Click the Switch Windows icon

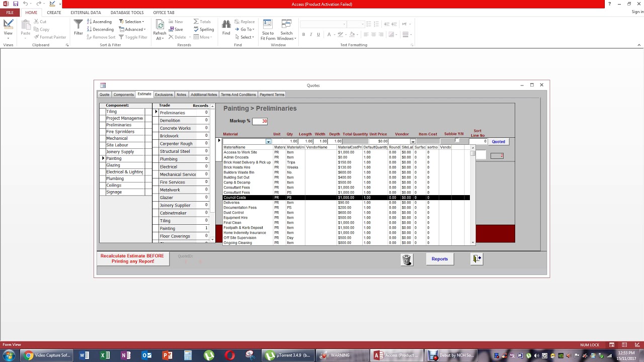point(286,24)
